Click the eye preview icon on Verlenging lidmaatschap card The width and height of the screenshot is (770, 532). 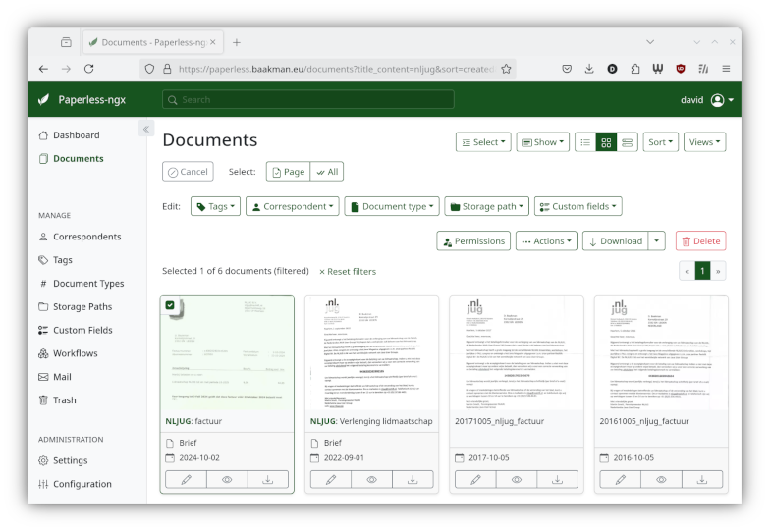371,480
